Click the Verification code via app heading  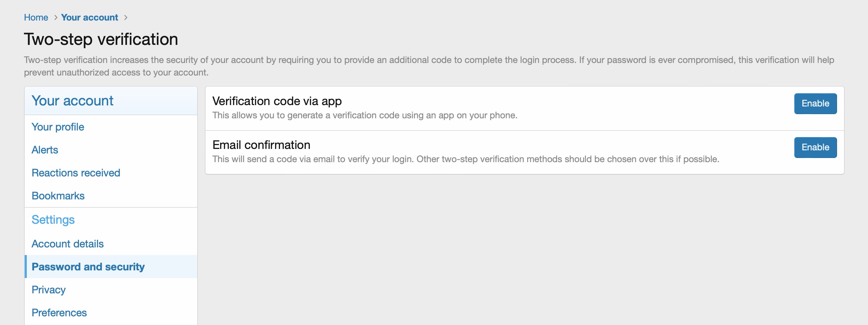coord(277,101)
